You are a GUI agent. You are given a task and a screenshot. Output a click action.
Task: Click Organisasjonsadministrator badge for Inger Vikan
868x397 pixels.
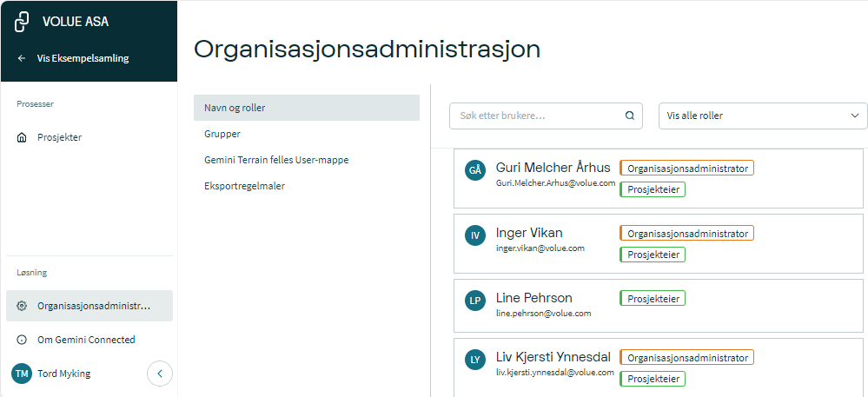(686, 233)
